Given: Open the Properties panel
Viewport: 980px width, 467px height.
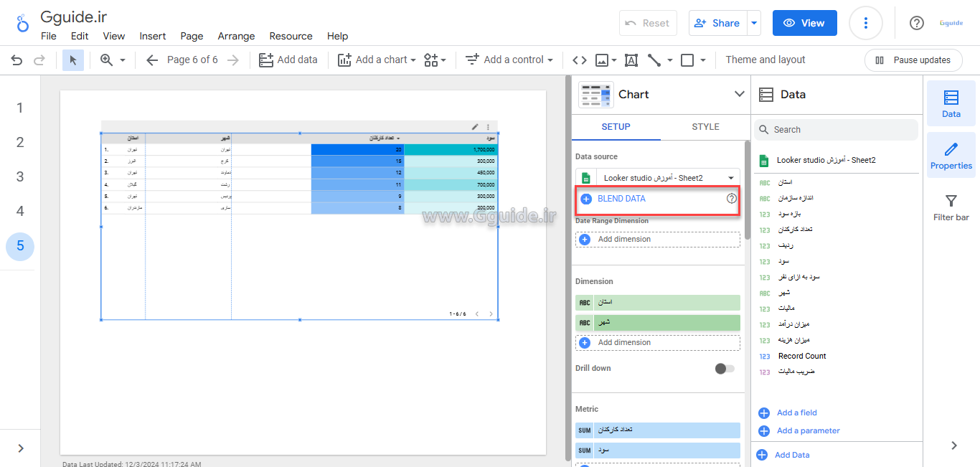Looking at the screenshot, I should 951,156.
